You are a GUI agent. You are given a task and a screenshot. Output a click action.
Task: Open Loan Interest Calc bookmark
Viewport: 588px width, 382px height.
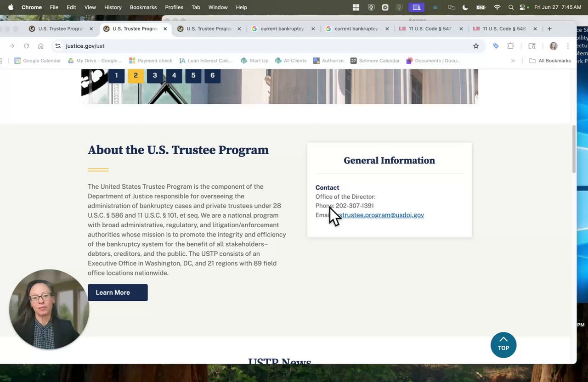(206, 61)
